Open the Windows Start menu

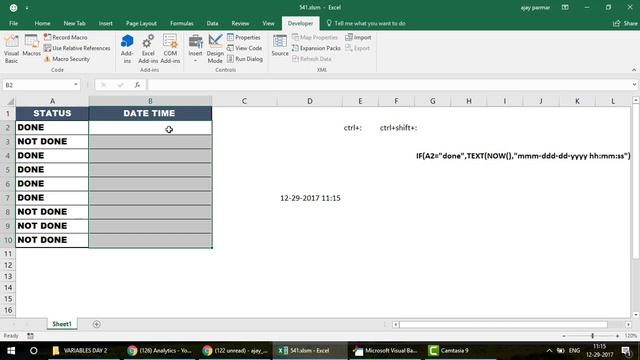pyautogui.click(x=11, y=351)
